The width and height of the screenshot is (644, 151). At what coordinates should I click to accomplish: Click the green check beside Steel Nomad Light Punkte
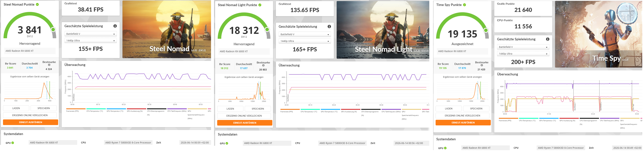260,5
